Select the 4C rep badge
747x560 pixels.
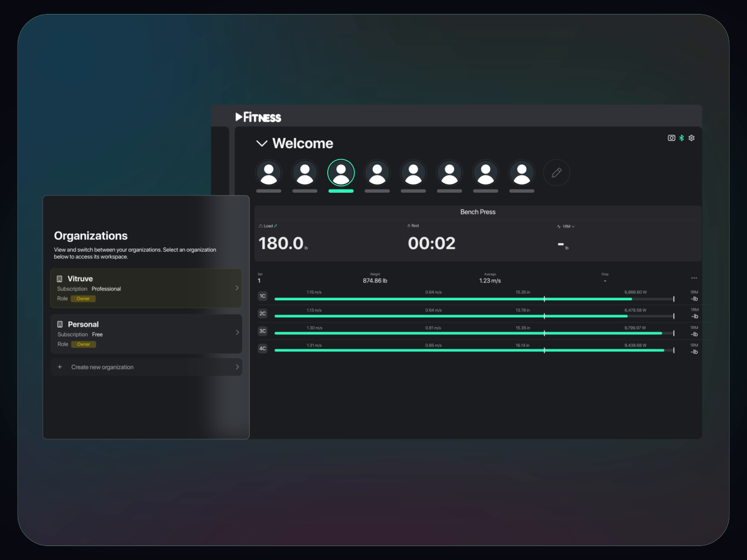coord(263,349)
